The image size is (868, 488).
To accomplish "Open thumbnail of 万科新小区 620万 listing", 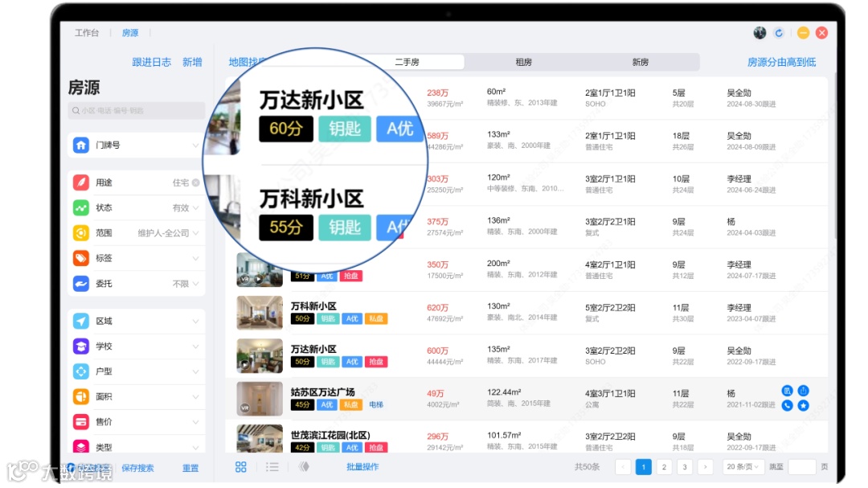I will pyautogui.click(x=260, y=313).
